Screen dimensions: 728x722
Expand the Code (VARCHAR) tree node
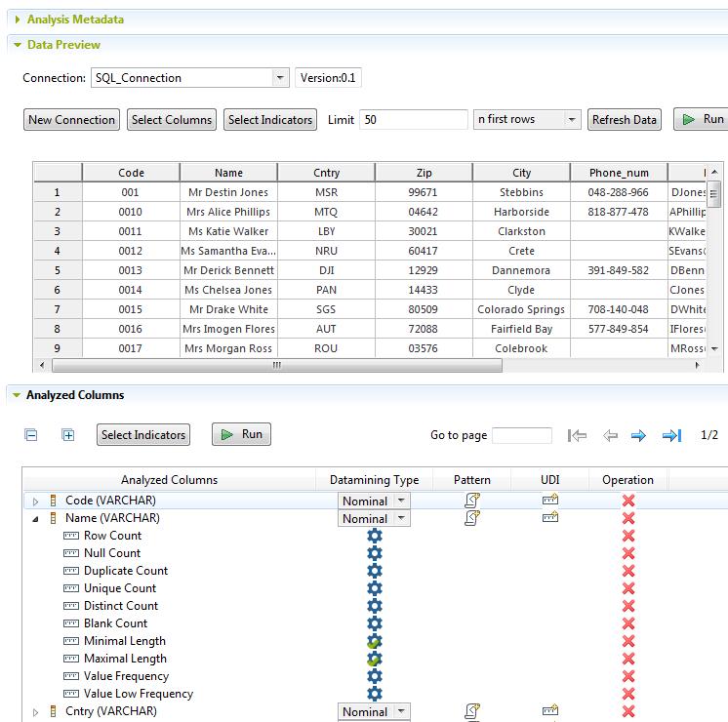coord(36,501)
